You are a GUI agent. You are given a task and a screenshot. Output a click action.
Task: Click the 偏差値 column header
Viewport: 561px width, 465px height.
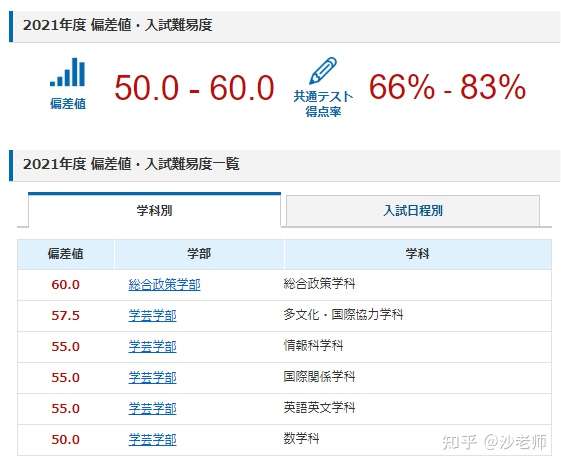click(65, 254)
